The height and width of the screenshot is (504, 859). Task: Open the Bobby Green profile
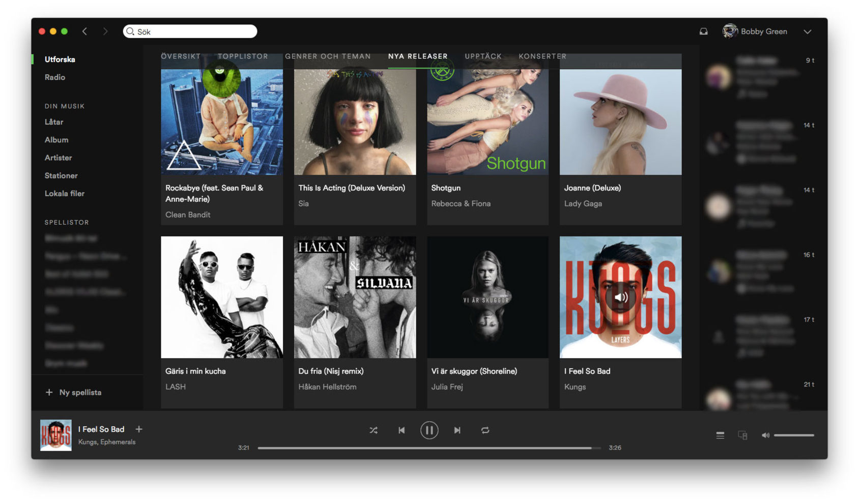pyautogui.click(x=755, y=32)
